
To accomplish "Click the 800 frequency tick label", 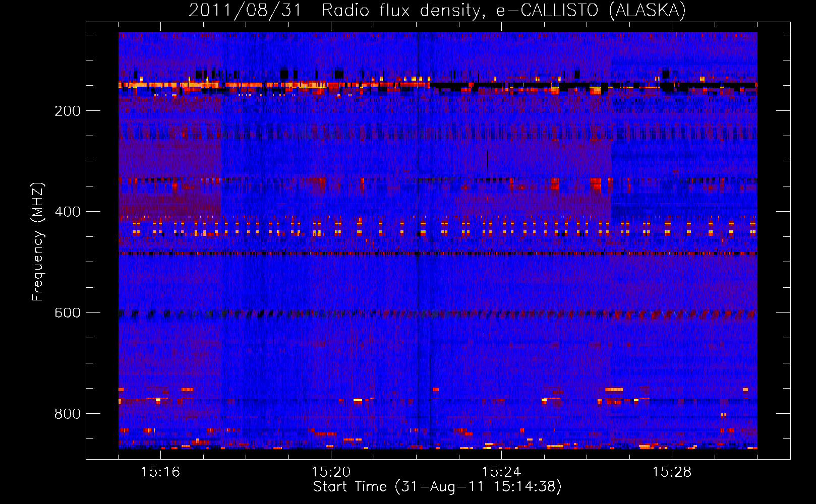I will coord(68,414).
